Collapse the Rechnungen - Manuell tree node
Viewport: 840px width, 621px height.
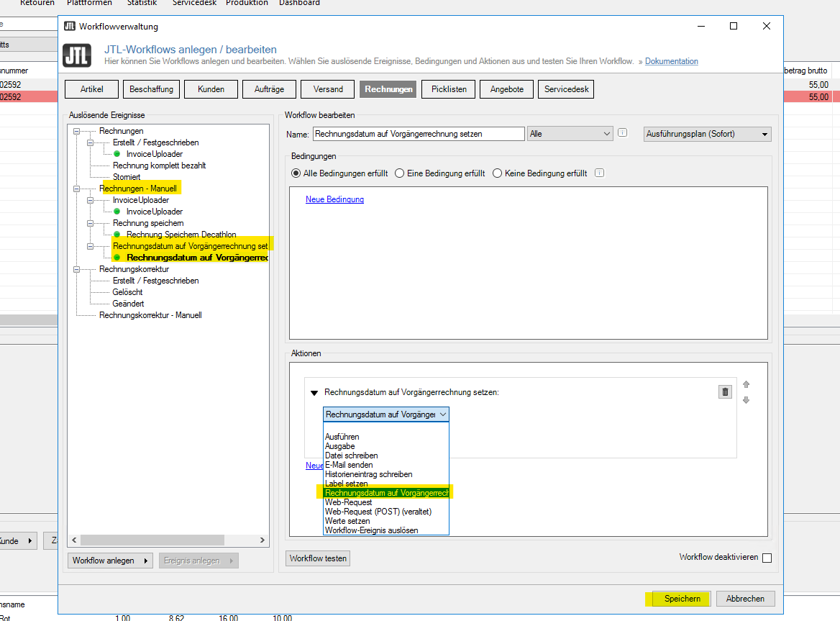pyautogui.click(x=77, y=189)
